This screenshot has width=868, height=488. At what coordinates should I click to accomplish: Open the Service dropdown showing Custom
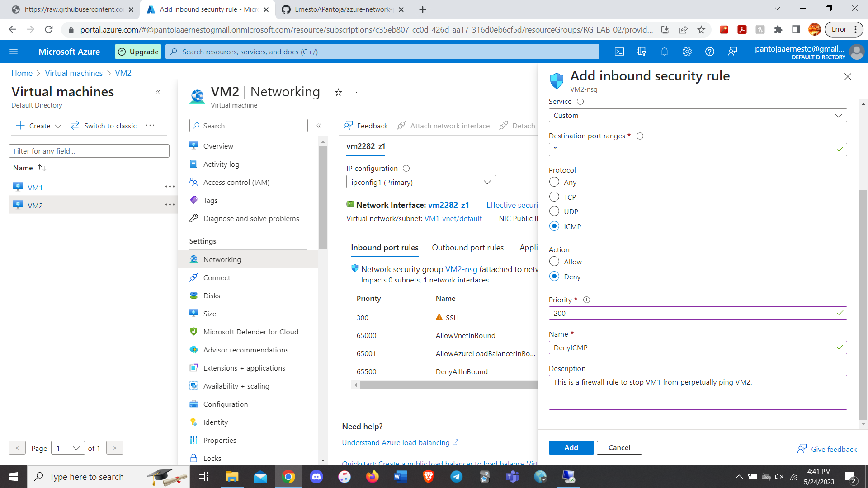(697, 115)
